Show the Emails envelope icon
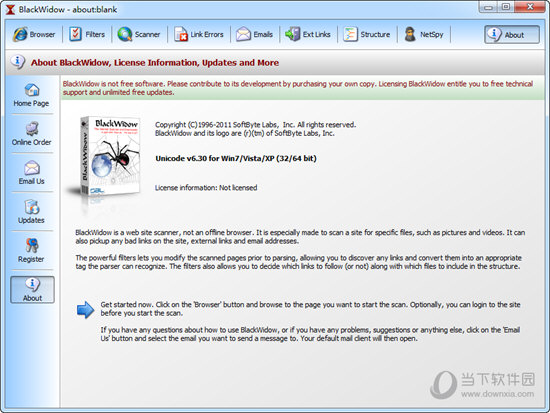This screenshot has width=550, height=413. pos(243,34)
